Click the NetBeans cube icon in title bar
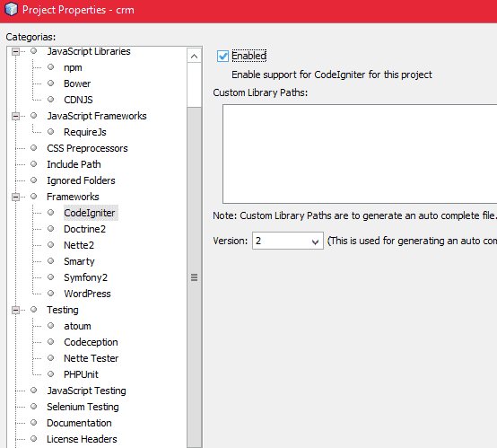 pos(11,9)
